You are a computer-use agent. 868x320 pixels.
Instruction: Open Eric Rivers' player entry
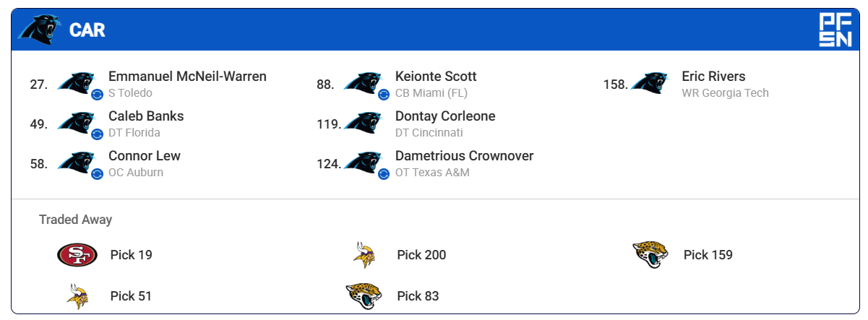tap(713, 77)
